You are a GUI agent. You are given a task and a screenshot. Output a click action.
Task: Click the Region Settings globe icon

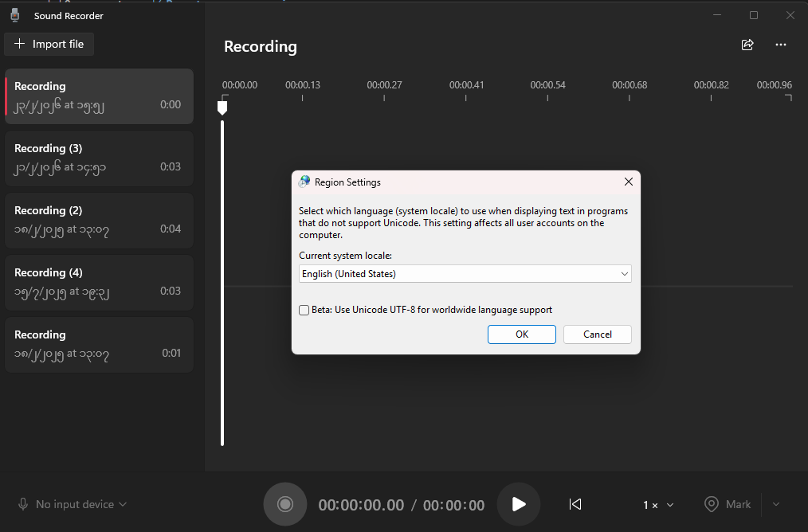[304, 182]
